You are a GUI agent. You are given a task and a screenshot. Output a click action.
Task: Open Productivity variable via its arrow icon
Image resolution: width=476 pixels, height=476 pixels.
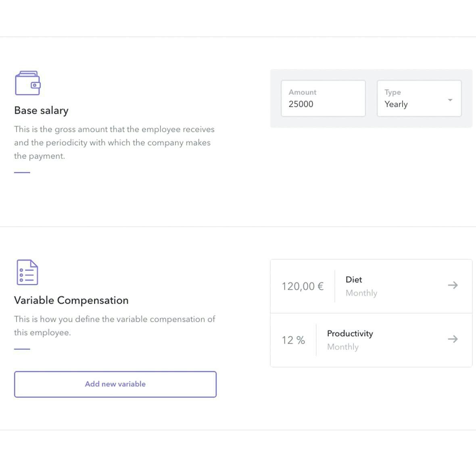pos(453,339)
